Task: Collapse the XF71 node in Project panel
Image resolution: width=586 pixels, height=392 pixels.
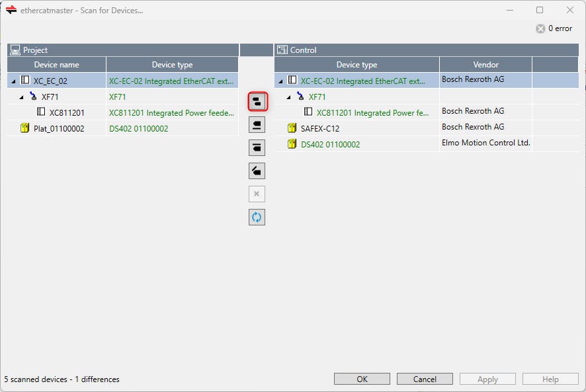Action: click(x=21, y=97)
